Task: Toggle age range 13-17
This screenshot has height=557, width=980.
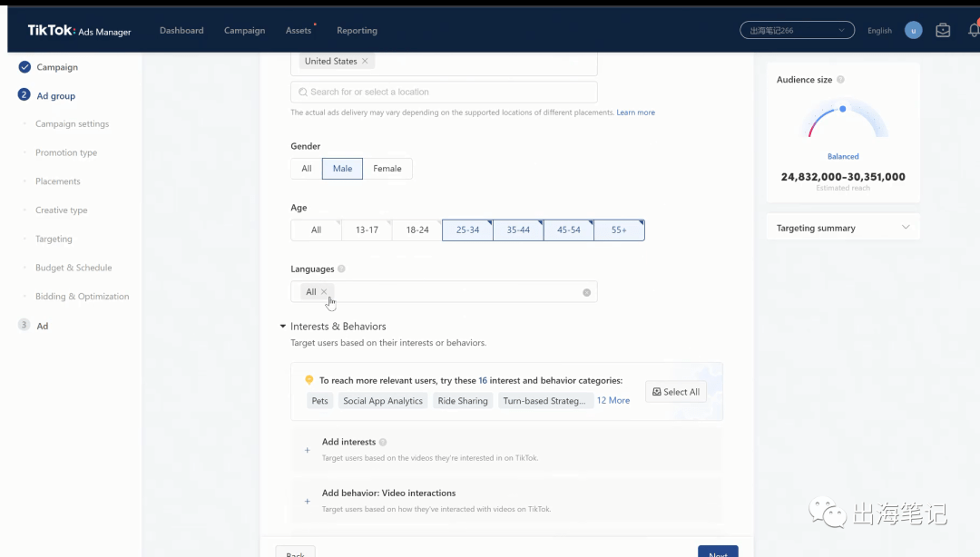Action: click(367, 230)
